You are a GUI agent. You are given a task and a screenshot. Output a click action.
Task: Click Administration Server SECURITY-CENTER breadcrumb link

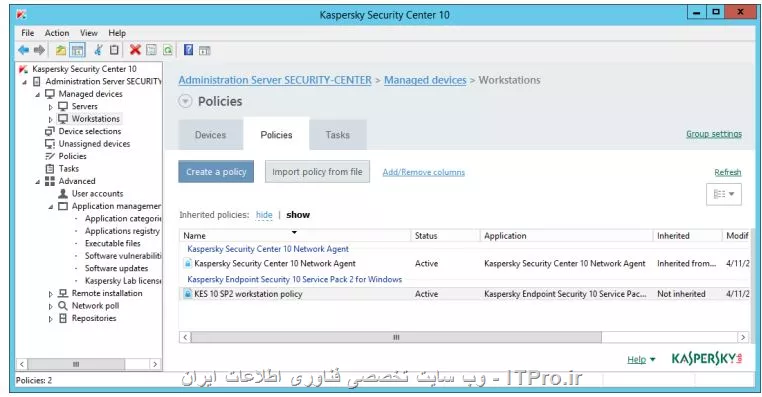pos(275,80)
